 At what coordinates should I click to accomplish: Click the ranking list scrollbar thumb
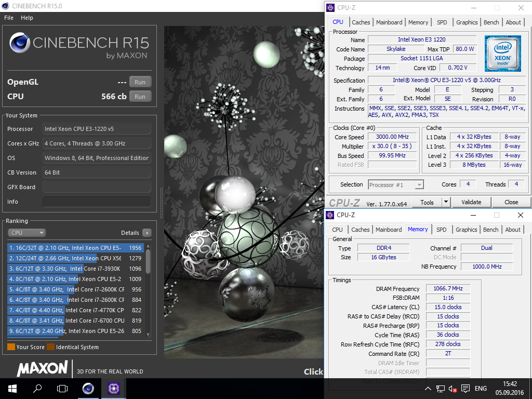click(x=148, y=261)
